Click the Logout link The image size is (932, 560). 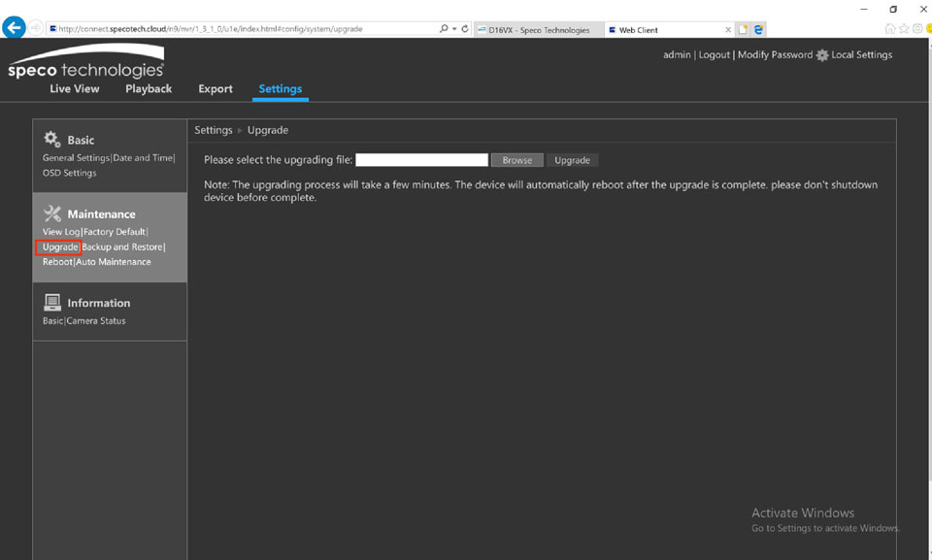(714, 55)
